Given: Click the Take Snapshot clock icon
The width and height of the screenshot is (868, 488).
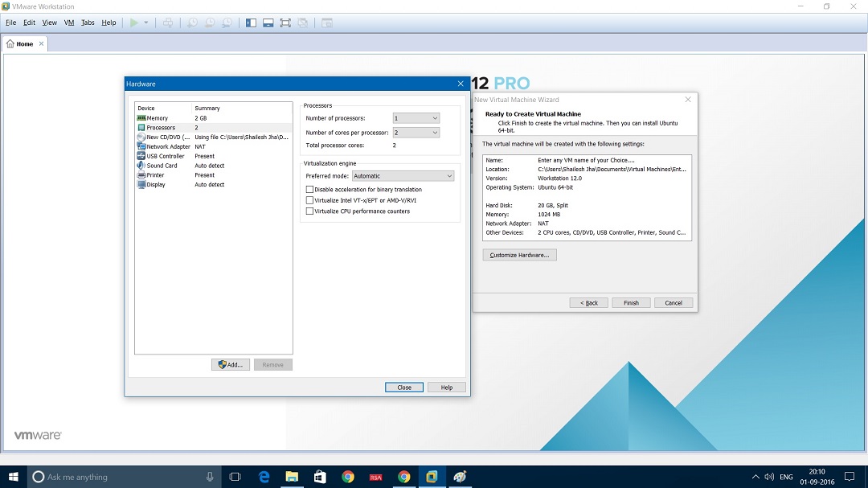Looking at the screenshot, I should [192, 23].
